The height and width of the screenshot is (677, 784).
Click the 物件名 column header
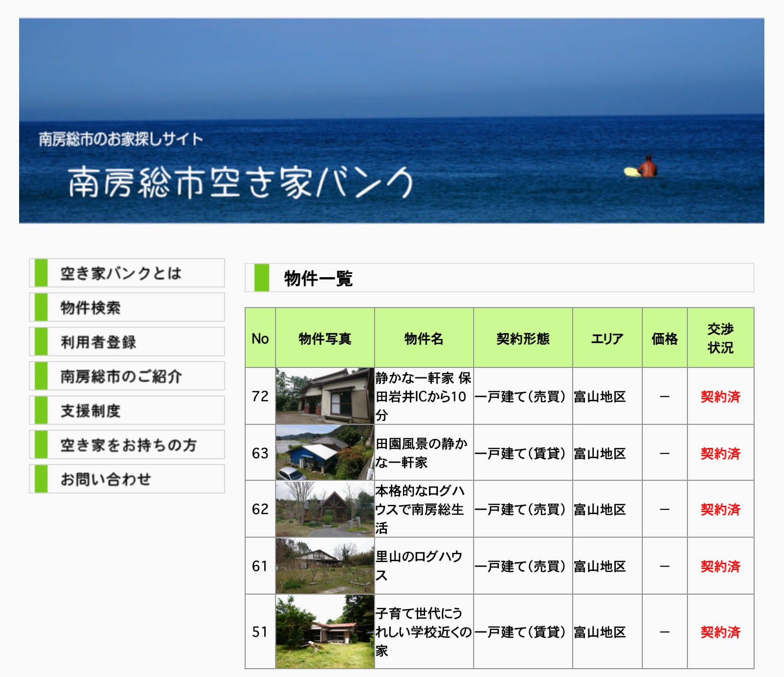(424, 338)
